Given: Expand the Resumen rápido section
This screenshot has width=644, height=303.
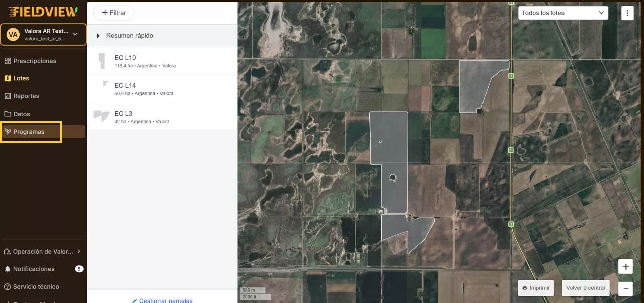Looking at the screenshot, I should pyautogui.click(x=98, y=36).
